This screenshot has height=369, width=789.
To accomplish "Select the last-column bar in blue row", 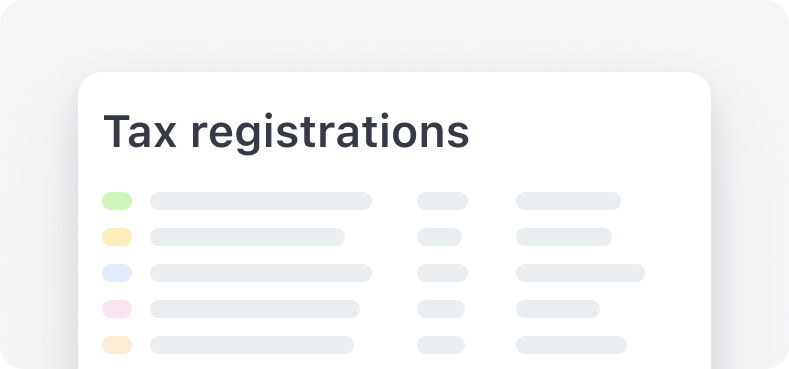I will coord(580,273).
